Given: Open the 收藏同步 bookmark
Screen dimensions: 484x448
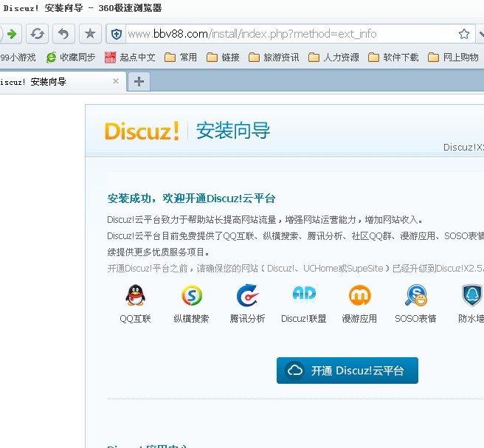Looking at the screenshot, I should pos(70,58).
